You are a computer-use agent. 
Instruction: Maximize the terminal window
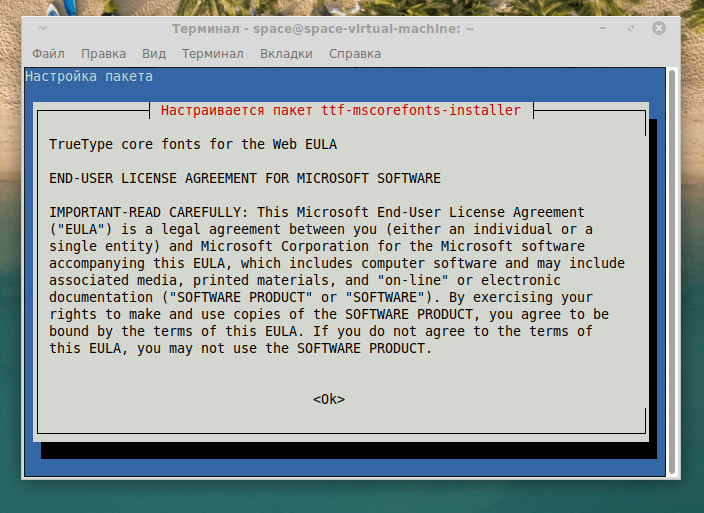click(x=631, y=28)
